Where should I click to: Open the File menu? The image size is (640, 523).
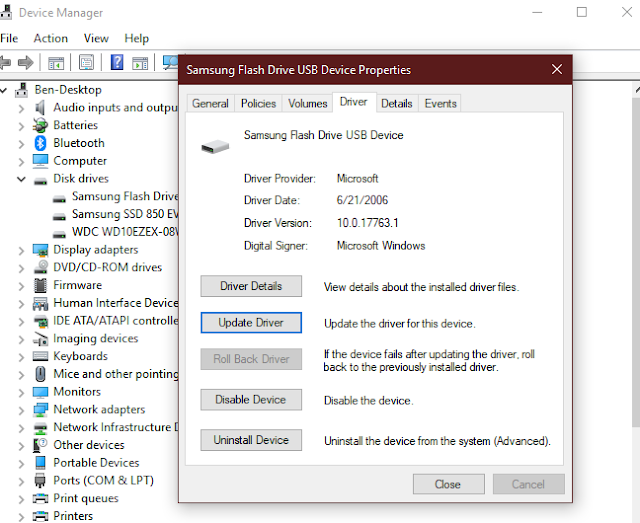(9, 38)
